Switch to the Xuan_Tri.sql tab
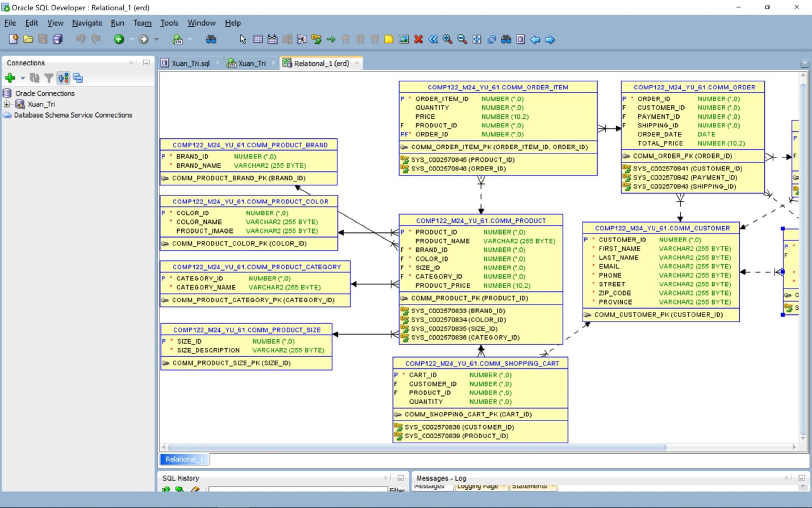The height and width of the screenshot is (508, 812). (190, 63)
